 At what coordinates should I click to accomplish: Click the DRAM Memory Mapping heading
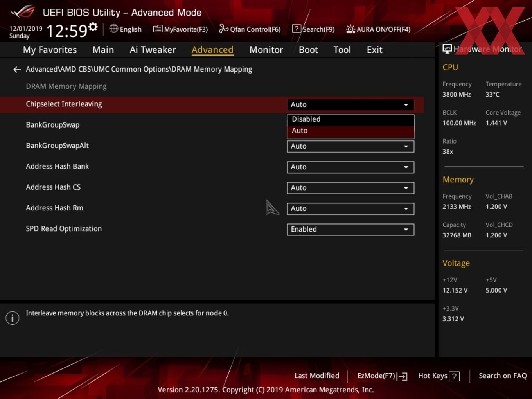click(66, 86)
